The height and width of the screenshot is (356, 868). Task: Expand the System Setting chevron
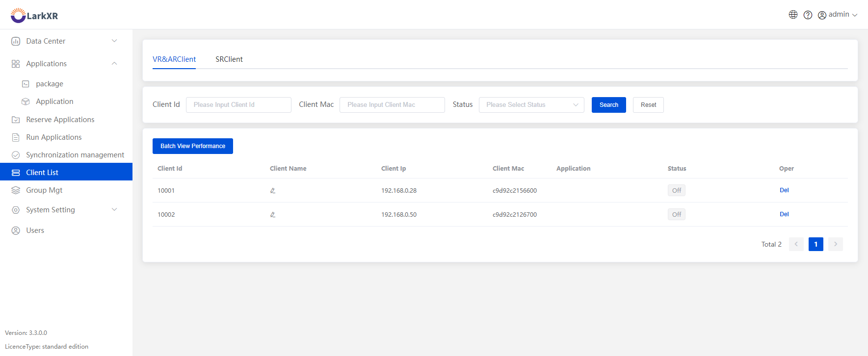(x=114, y=209)
